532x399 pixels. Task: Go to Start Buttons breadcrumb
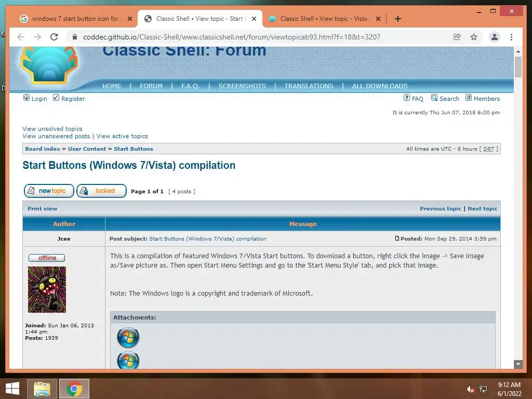click(x=134, y=149)
